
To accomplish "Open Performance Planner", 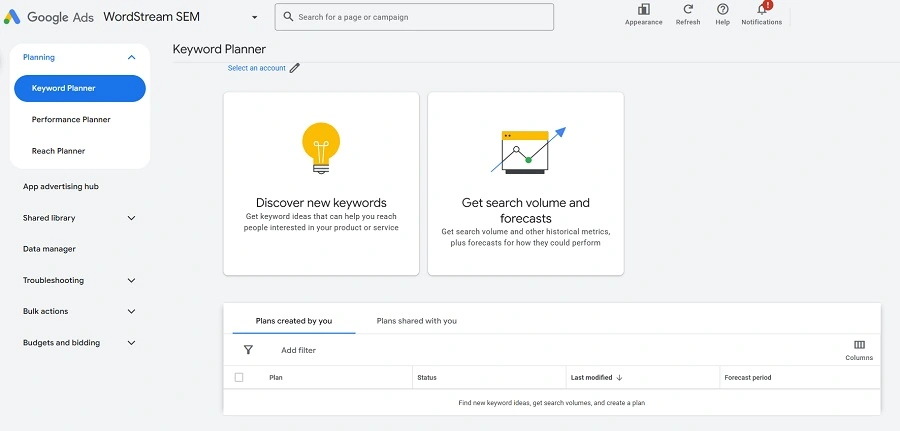I will 71,119.
